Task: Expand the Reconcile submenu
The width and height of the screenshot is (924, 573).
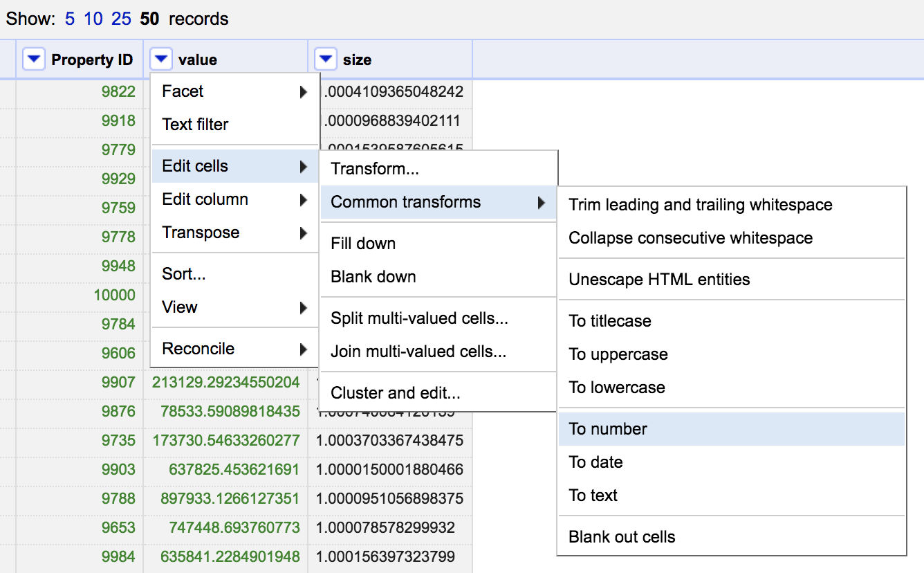Action: coord(235,349)
